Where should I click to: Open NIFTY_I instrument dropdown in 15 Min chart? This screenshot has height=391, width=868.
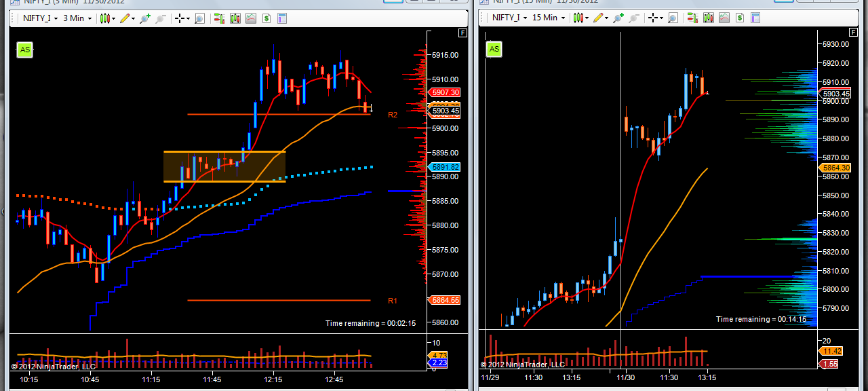point(509,18)
